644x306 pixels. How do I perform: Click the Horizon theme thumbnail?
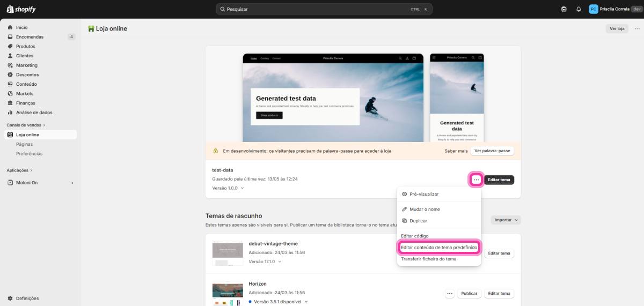coord(228,294)
